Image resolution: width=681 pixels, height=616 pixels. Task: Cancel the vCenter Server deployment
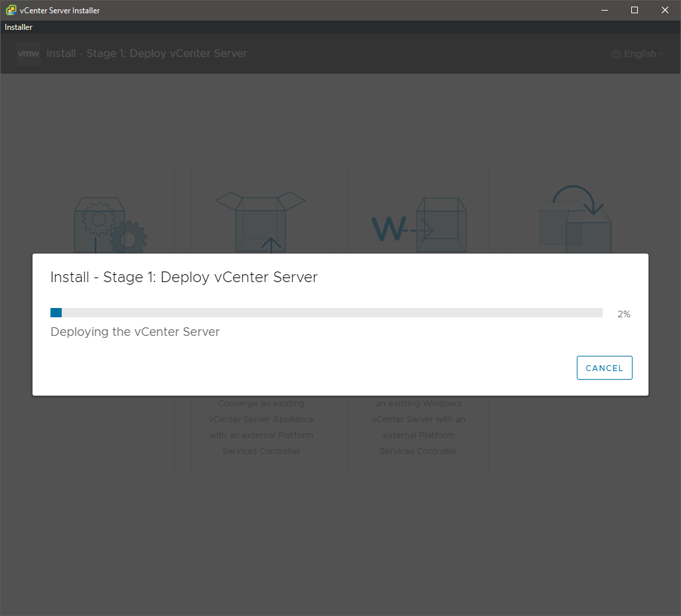(x=604, y=368)
